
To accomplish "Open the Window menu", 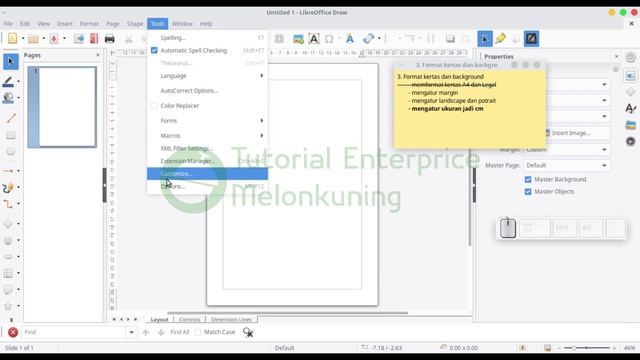I will point(182,24).
